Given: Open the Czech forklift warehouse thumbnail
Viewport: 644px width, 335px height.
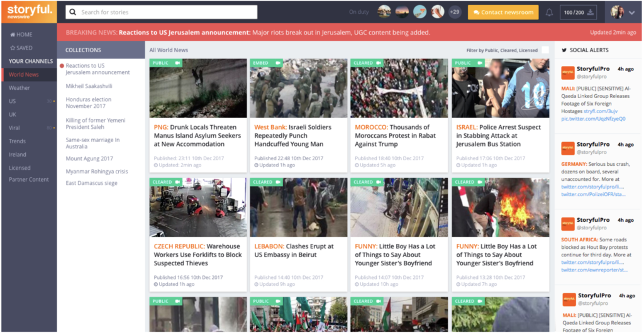Looking at the screenshot, I should (x=198, y=207).
